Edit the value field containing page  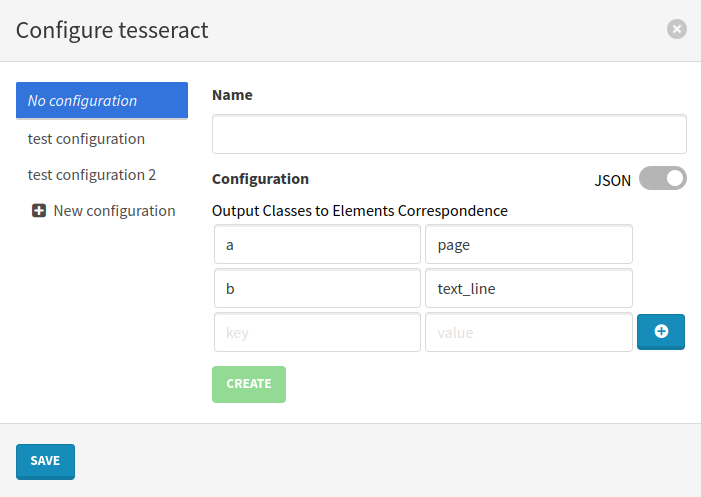[529, 244]
